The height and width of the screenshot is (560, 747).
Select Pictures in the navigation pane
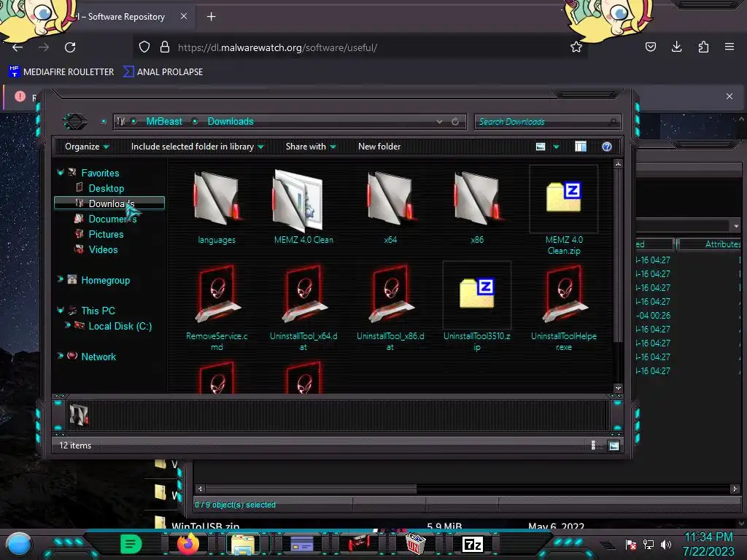tap(106, 234)
